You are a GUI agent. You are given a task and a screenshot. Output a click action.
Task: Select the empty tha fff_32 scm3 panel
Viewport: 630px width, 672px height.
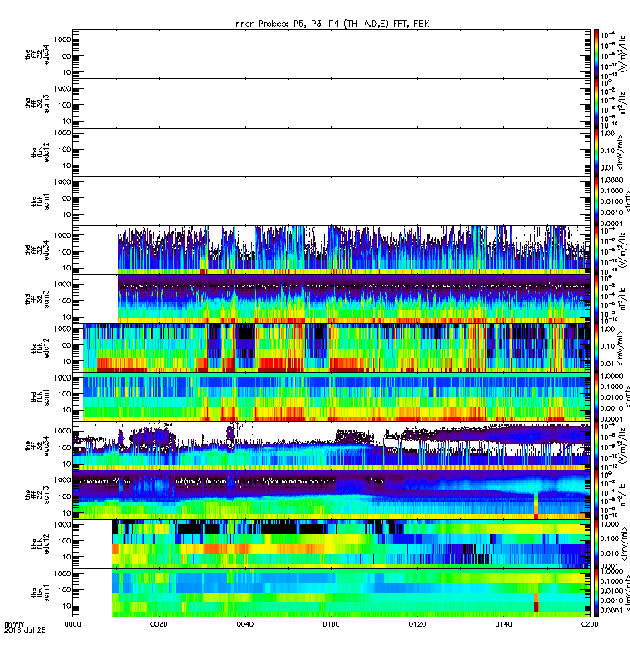pyautogui.click(x=331, y=103)
